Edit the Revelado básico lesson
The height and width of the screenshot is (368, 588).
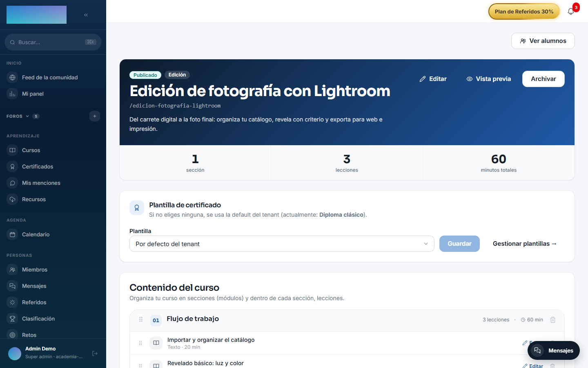[x=533, y=366]
